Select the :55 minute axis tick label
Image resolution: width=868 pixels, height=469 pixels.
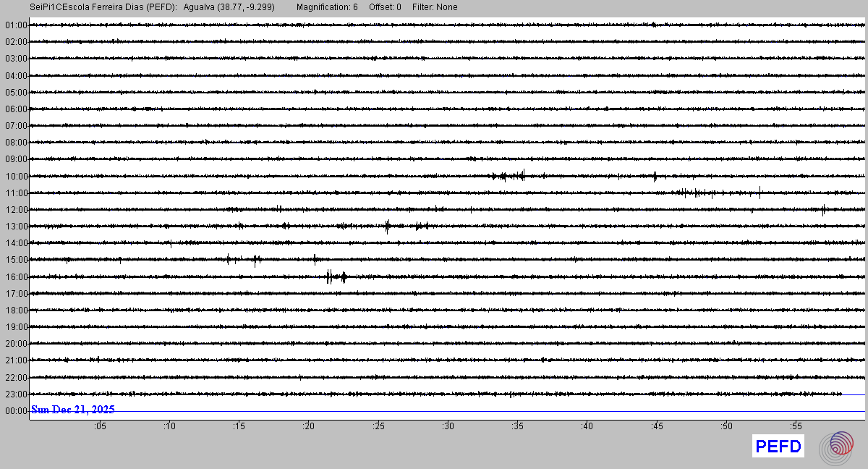(x=796, y=426)
